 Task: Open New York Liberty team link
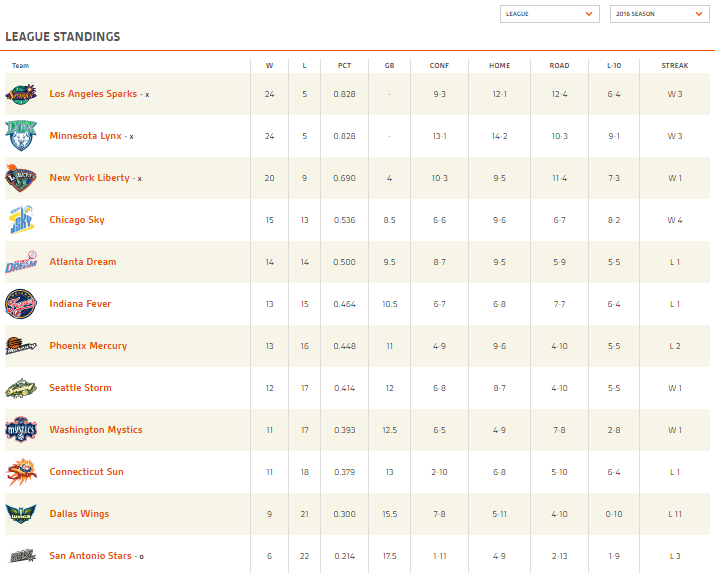(89, 178)
